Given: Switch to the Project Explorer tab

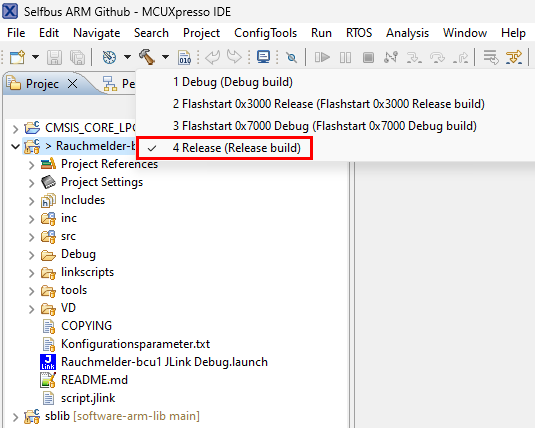Looking at the screenshot, I should pyautogui.click(x=42, y=84).
